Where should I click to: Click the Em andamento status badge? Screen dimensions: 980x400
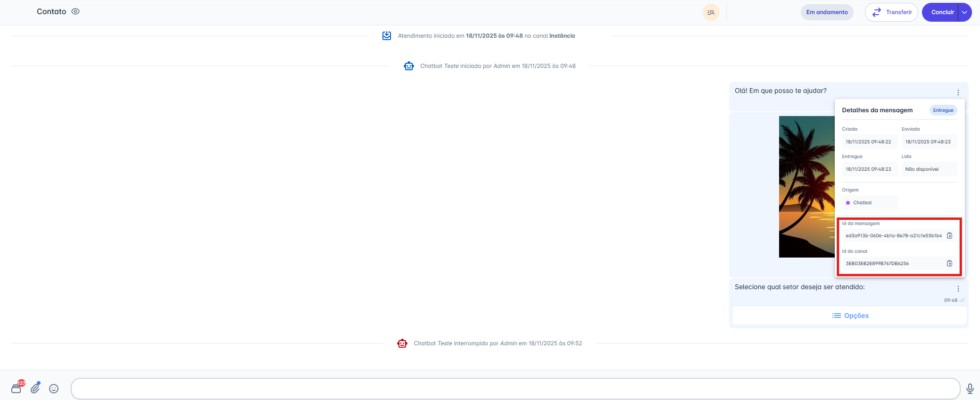(827, 12)
